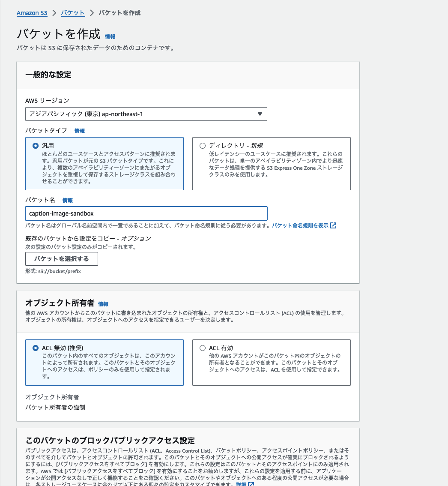Click 既存のバケットから設定をコピー label
This screenshot has width=448, height=486.
point(88,238)
